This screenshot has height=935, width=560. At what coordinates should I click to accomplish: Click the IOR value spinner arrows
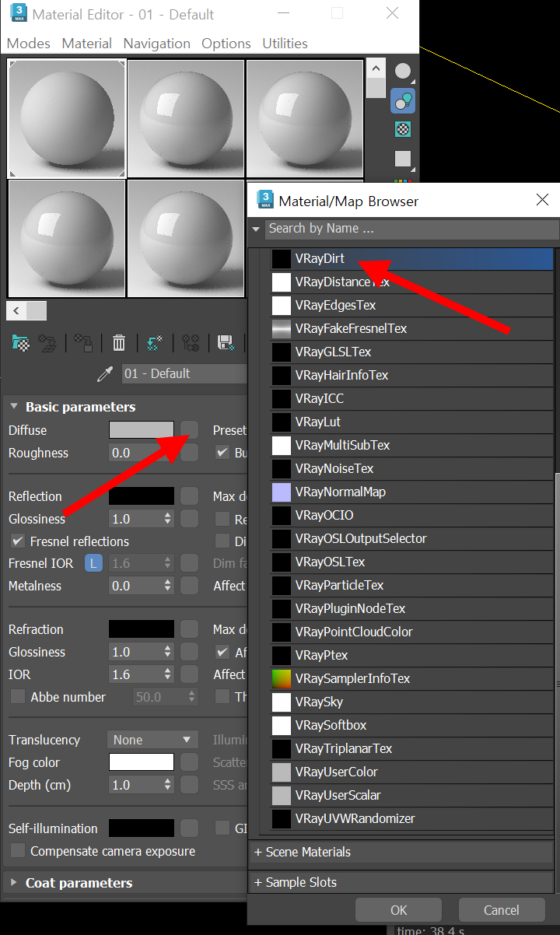(167, 674)
